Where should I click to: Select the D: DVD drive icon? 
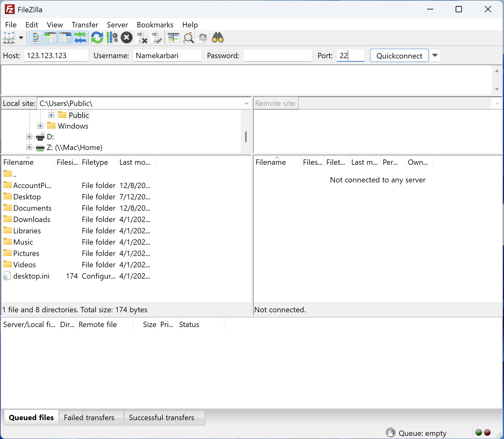(x=40, y=137)
